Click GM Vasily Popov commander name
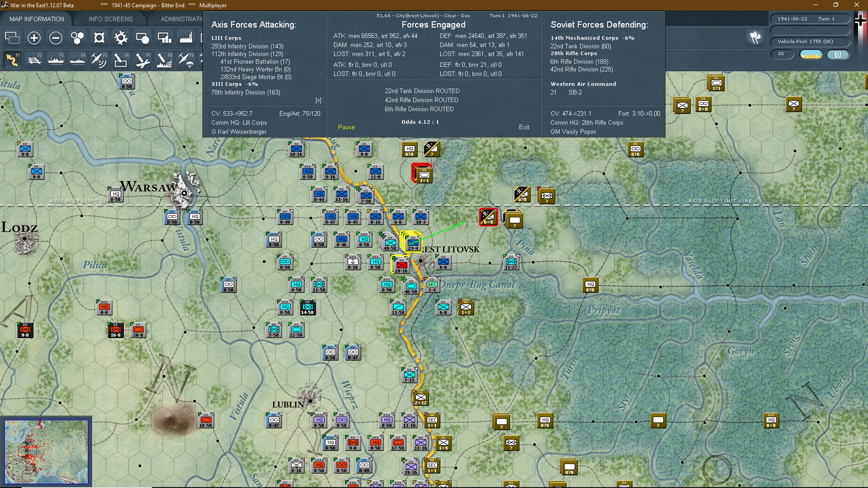868x488 pixels. [x=573, y=132]
